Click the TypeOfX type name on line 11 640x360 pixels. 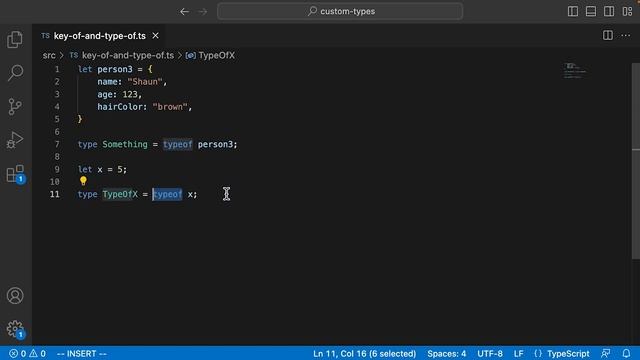tap(120, 194)
